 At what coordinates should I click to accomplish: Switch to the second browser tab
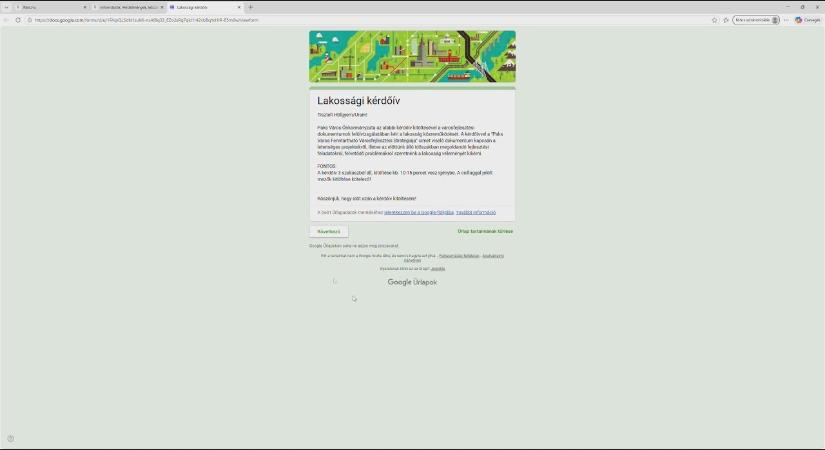pyautogui.click(x=128, y=7)
